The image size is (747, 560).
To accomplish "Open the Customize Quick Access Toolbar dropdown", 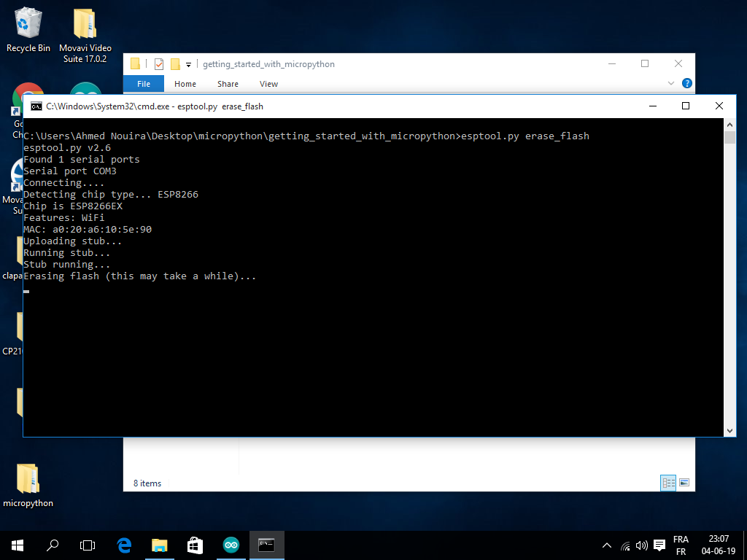I will [x=189, y=64].
